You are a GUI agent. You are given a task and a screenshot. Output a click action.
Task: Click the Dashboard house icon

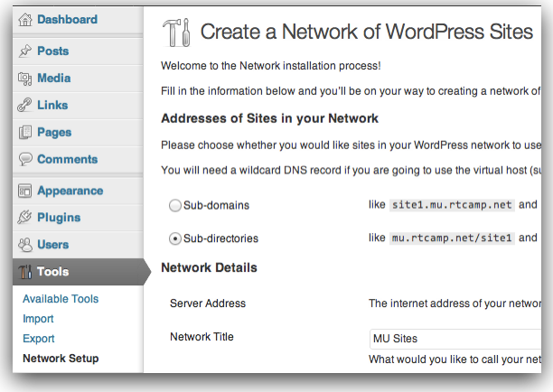(25, 19)
